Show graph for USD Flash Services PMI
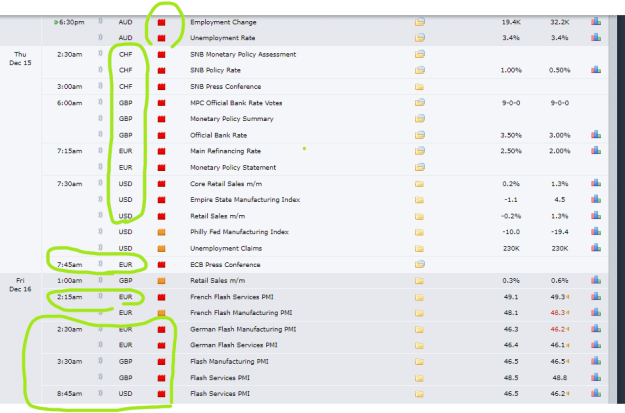This screenshot has width=625, height=413. click(x=596, y=393)
